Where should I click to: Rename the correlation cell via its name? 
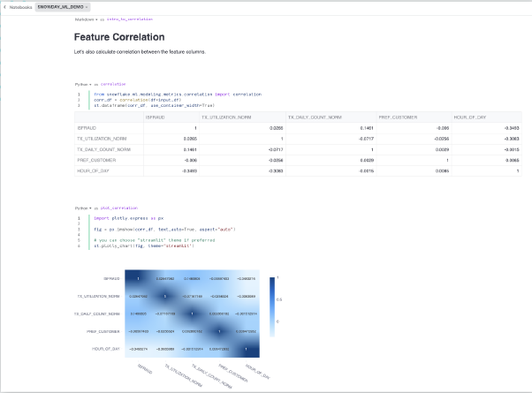(113, 83)
